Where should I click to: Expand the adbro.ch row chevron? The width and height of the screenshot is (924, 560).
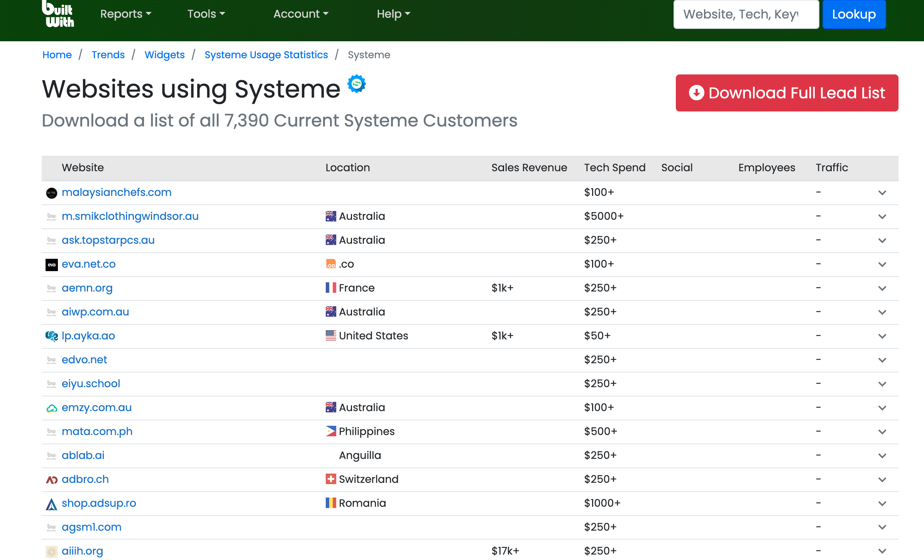[x=882, y=479]
